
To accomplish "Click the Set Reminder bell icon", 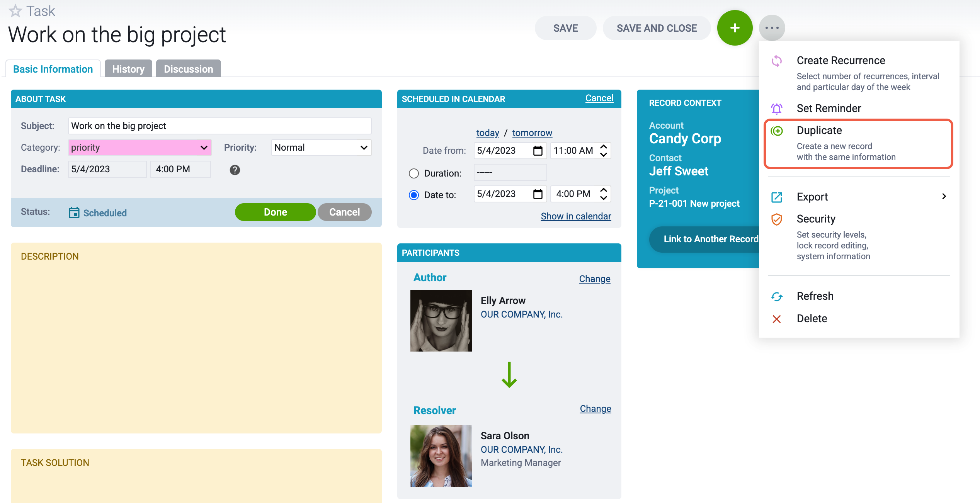I will point(777,109).
